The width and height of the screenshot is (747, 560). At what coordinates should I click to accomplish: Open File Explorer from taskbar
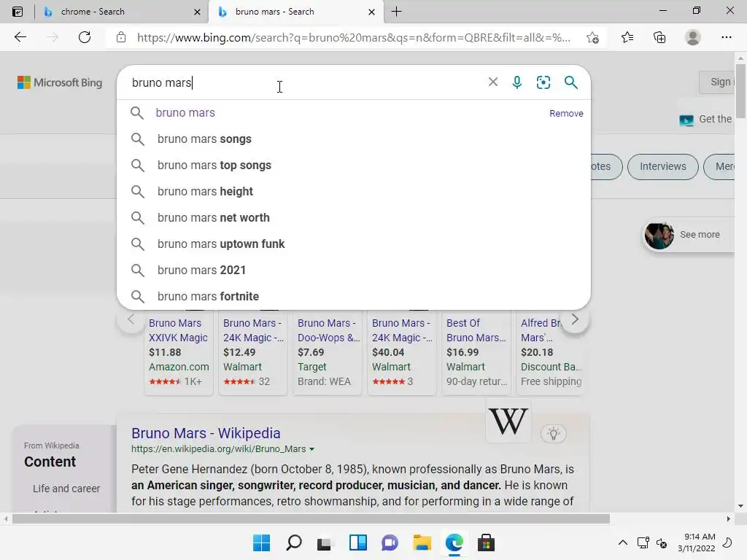coord(422,542)
